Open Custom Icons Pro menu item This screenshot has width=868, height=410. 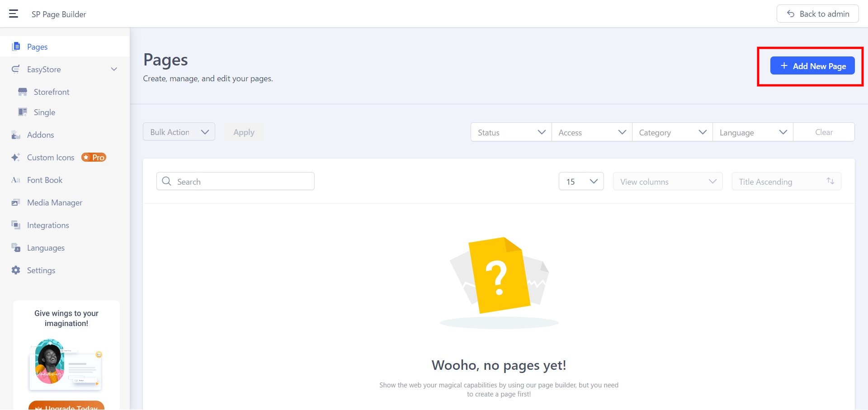tap(51, 158)
